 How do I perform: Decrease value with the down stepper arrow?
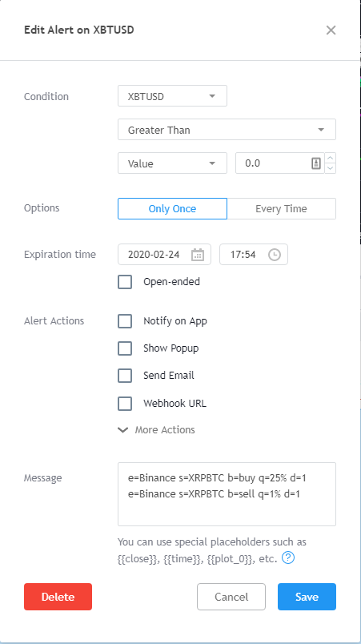tap(331, 168)
